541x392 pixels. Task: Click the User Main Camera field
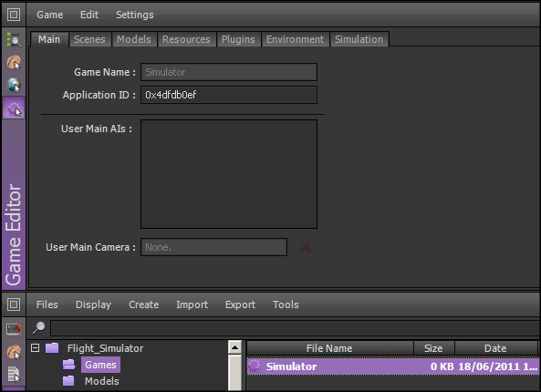click(x=213, y=247)
